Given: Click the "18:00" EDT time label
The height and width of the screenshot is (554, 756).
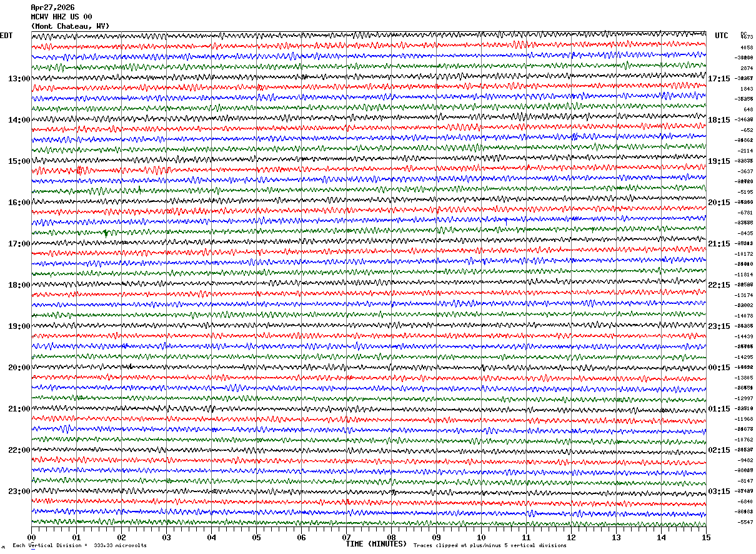Looking at the screenshot, I should [x=19, y=285].
